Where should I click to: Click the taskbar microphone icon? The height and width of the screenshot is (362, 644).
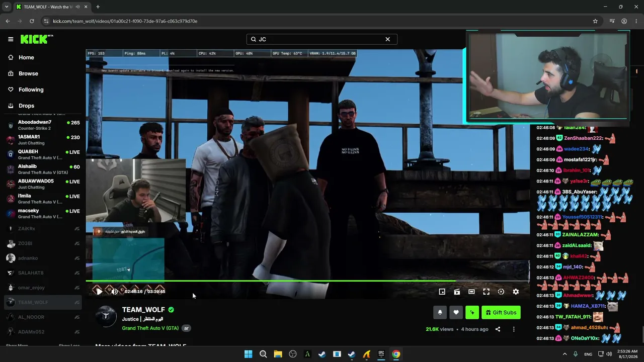coord(576,354)
